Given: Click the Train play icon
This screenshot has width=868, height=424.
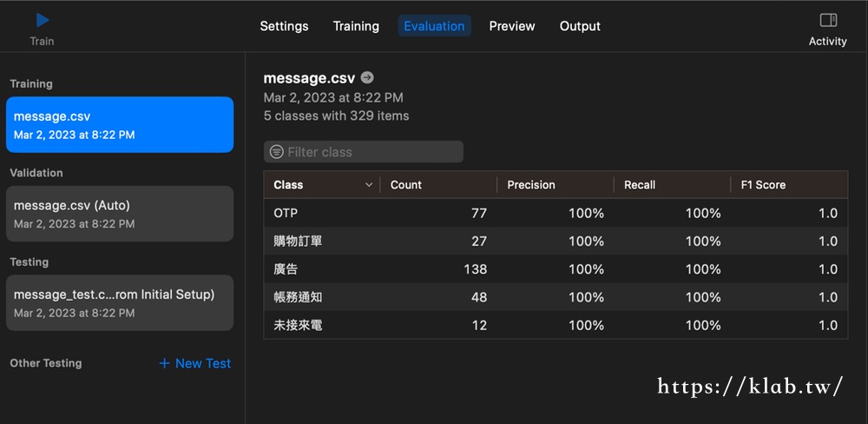Looking at the screenshot, I should point(43,20).
